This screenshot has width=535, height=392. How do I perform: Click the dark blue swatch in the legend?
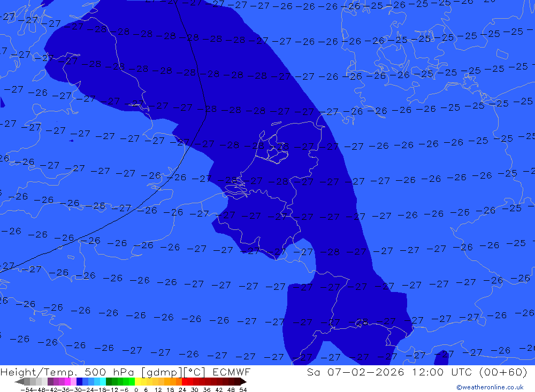[79, 381]
